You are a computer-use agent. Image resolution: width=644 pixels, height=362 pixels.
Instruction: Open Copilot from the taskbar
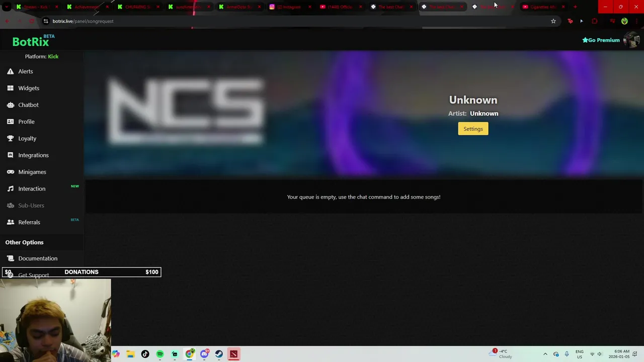coord(116,354)
